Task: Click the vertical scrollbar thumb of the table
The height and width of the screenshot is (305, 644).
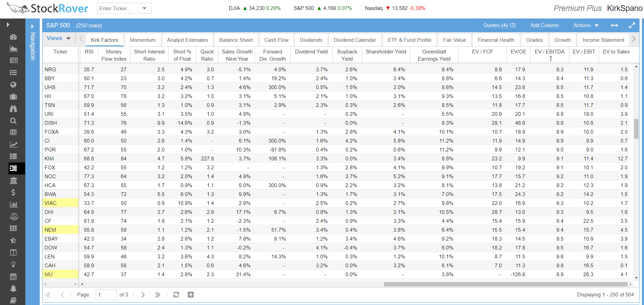Action: pos(636,129)
